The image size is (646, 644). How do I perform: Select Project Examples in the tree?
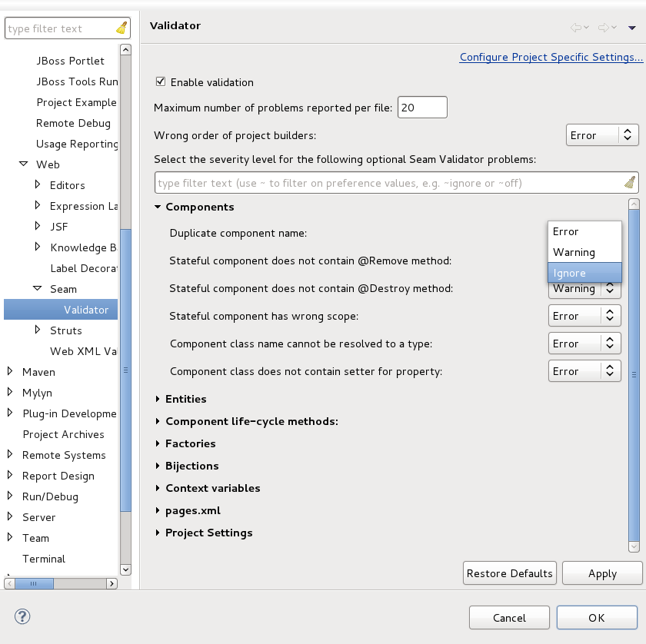(77, 102)
